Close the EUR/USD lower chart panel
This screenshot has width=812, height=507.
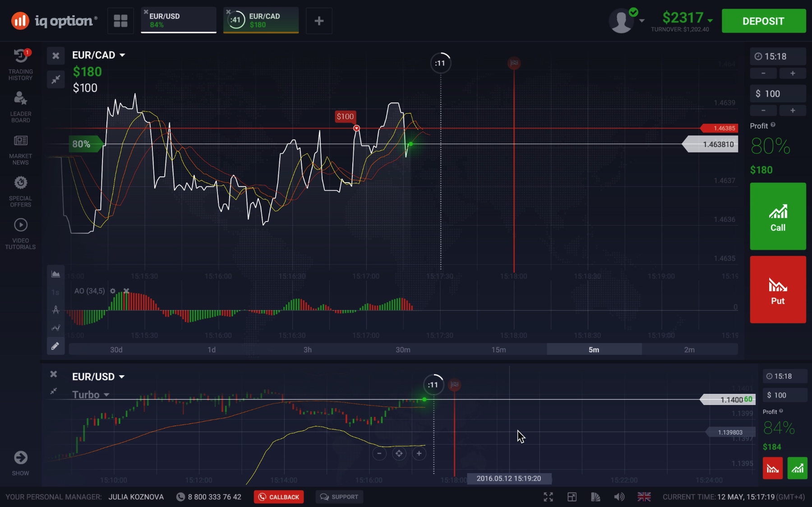(x=53, y=374)
